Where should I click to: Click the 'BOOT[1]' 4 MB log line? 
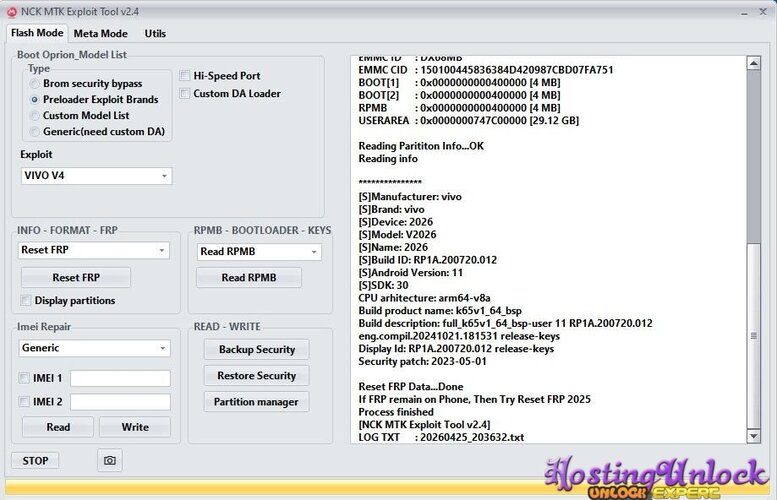pyautogui.click(x=459, y=82)
